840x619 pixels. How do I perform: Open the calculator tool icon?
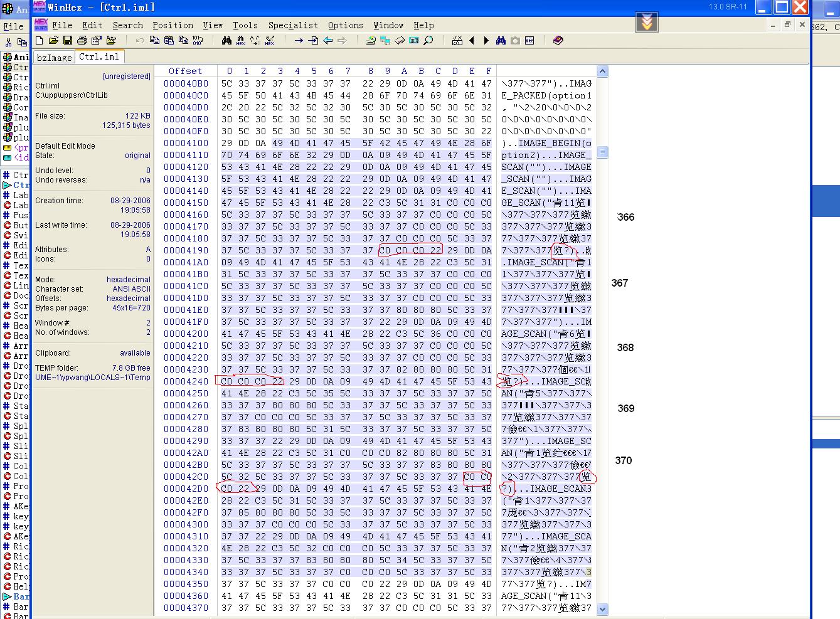414,41
